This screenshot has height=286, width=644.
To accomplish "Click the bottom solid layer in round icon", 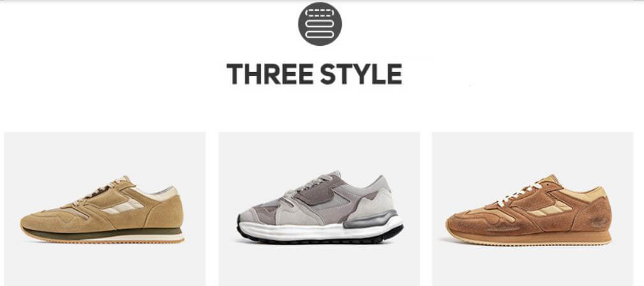I will (319, 35).
